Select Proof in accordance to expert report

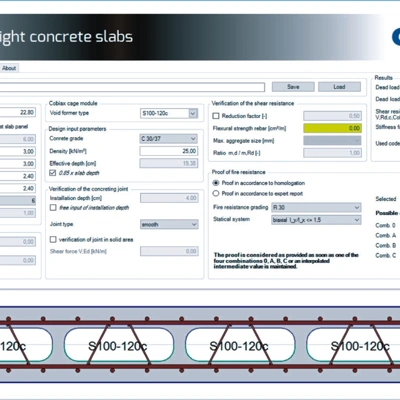pyautogui.click(x=216, y=193)
